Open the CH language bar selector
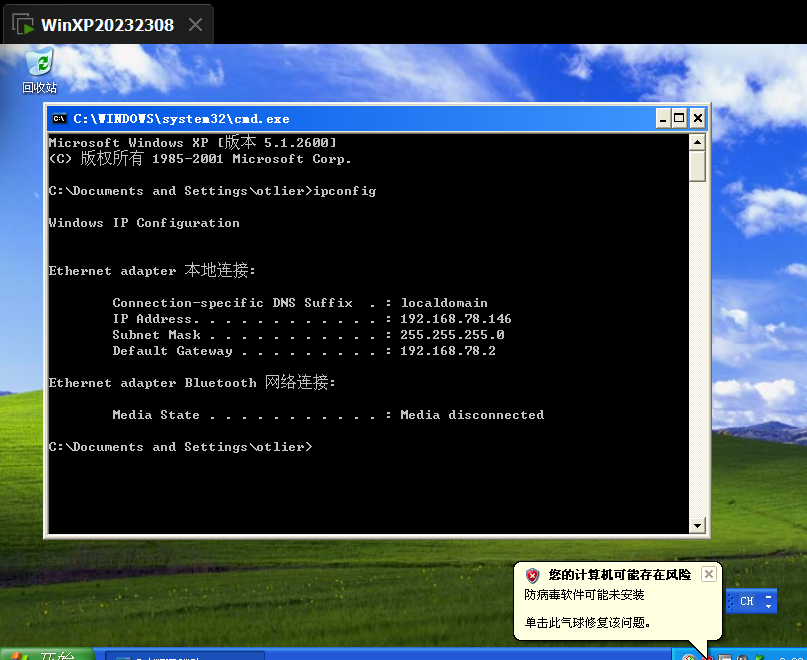Image resolution: width=807 pixels, height=660 pixels. pos(747,601)
